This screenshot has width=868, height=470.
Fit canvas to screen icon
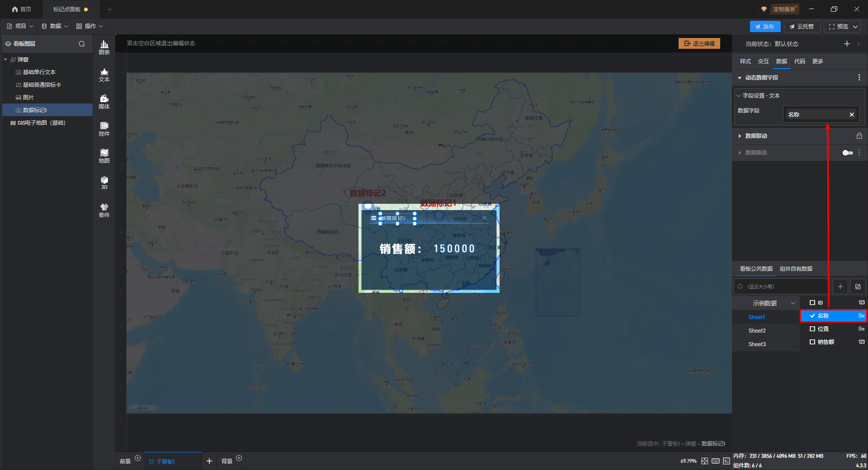[704, 461]
